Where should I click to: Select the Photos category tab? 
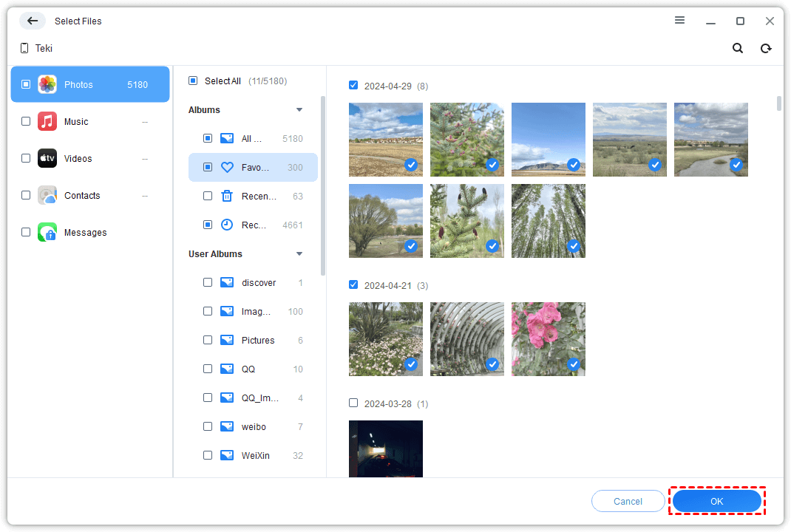pyautogui.click(x=90, y=85)
